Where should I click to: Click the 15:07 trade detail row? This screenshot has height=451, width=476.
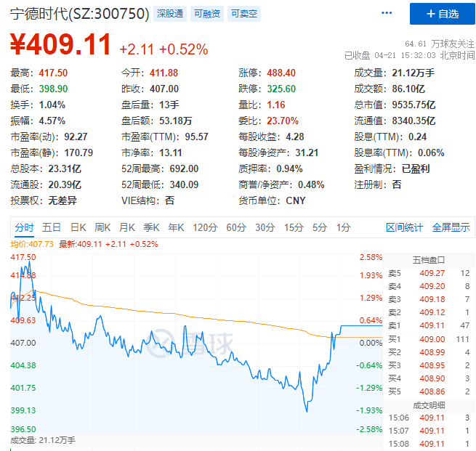[x=429, y=431]
